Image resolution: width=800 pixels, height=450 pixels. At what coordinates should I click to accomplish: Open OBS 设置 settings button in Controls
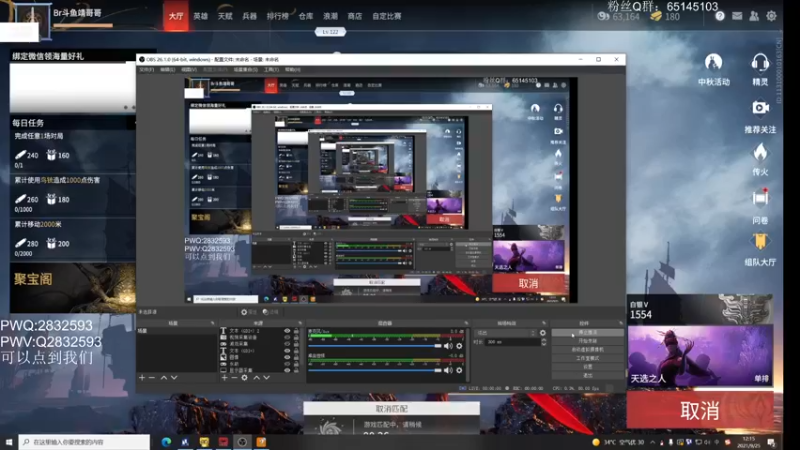click(x=588, y=367)
